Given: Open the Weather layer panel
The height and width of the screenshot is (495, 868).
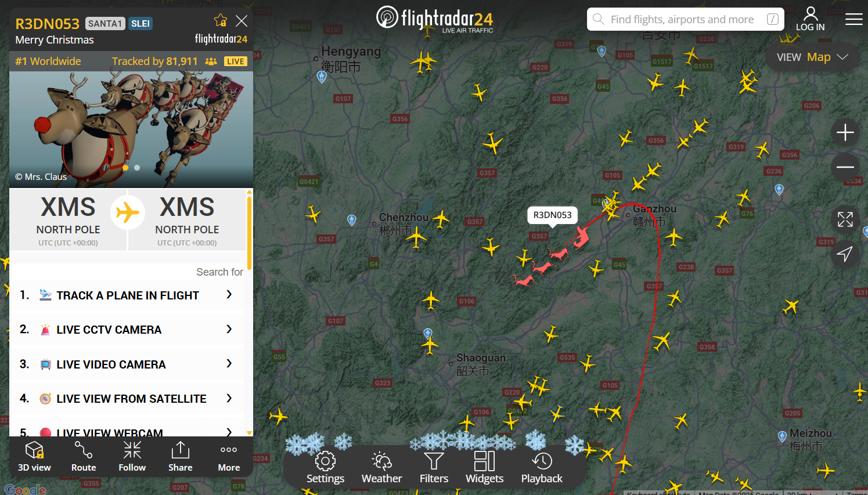Looking at the screenshot, I should (x=381, y=468).
